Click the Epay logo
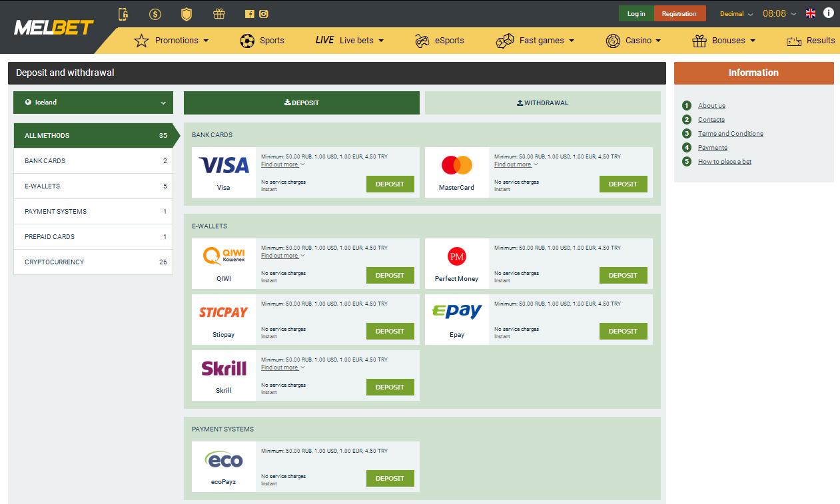The width and height of the screenshot is (840, 504). [x=457, y=311]
